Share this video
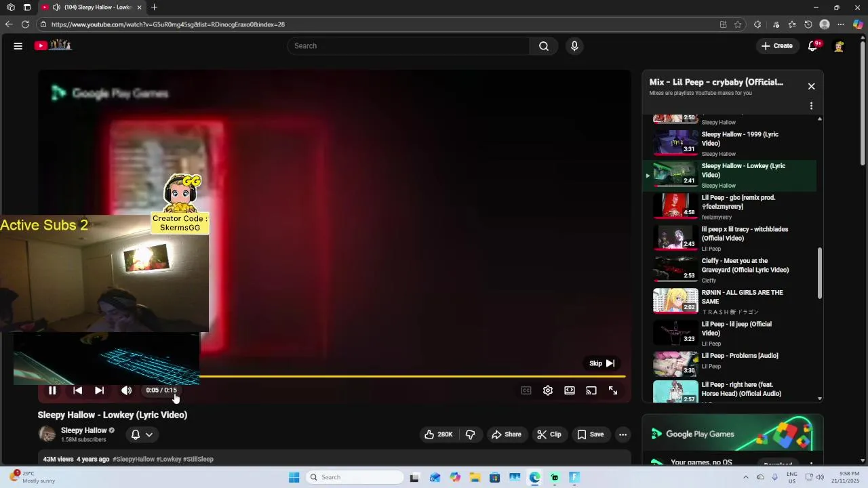This screenshot has width=868, height=488. [x=507, y=434]
